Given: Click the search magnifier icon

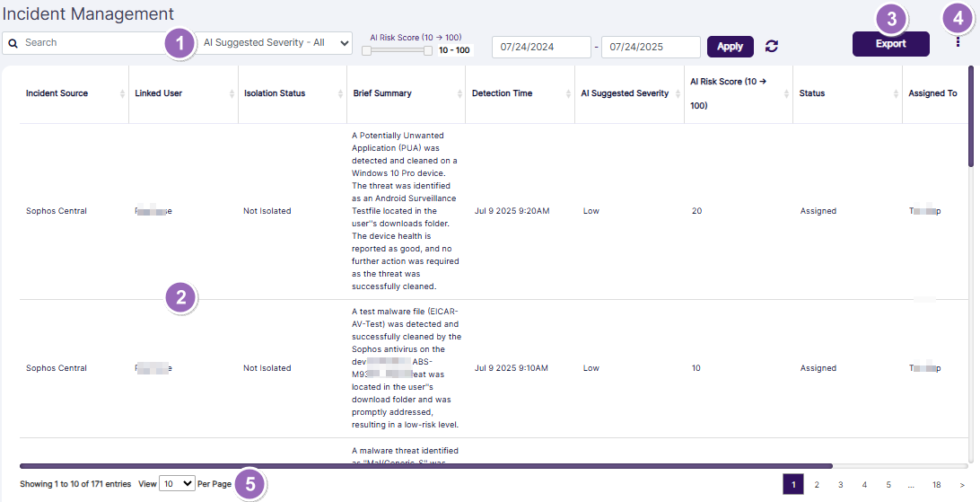Looking at the screenshot, I should point(13,43).
